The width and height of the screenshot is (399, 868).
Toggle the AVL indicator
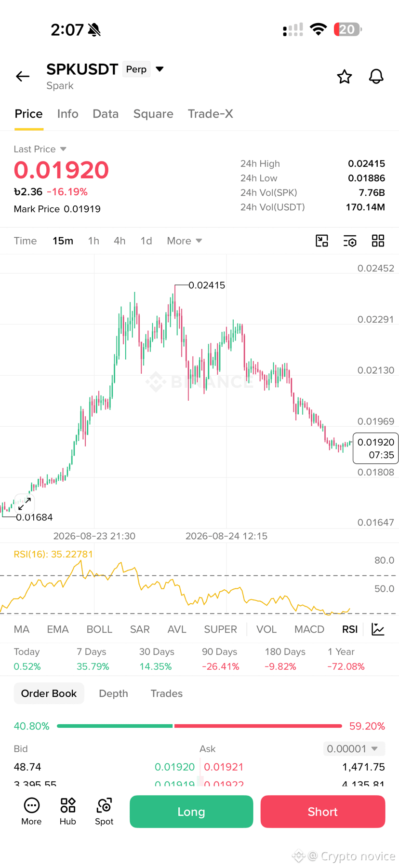point(177,629)
